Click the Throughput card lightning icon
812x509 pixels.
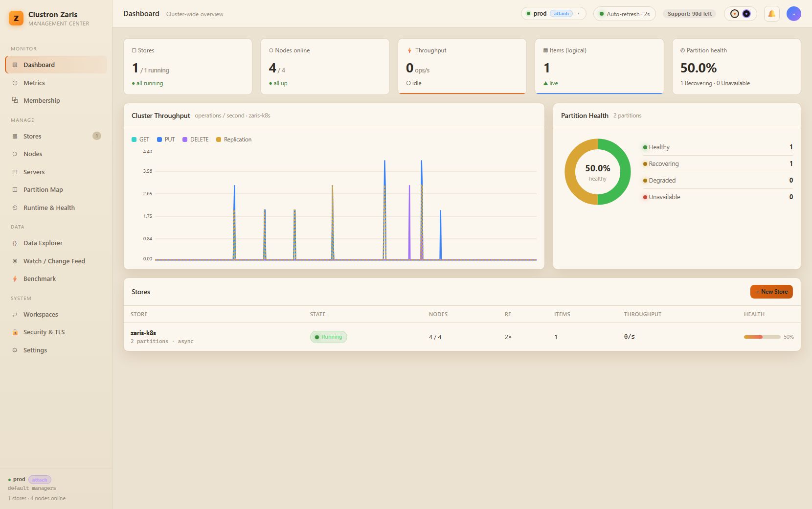[x=409, y=50]
